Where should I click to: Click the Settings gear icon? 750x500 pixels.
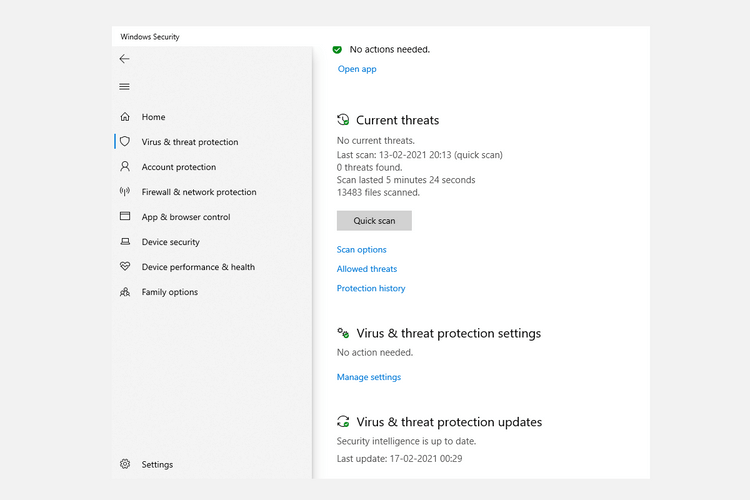click(x=125, y=464)
